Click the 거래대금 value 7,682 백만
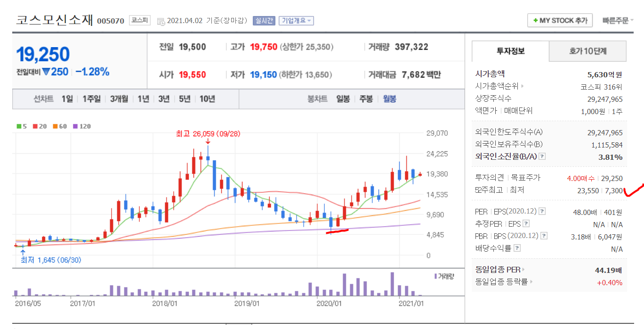 click(421, 74)
